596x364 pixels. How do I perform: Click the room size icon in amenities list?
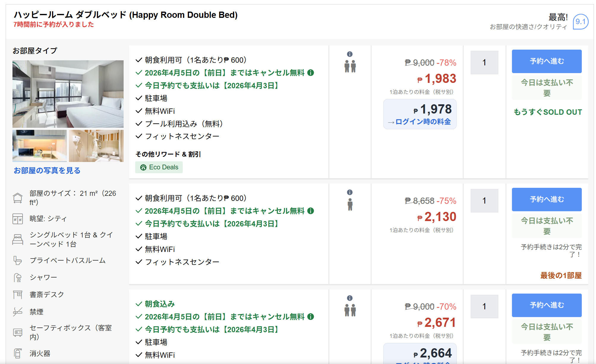click(18, 198)
